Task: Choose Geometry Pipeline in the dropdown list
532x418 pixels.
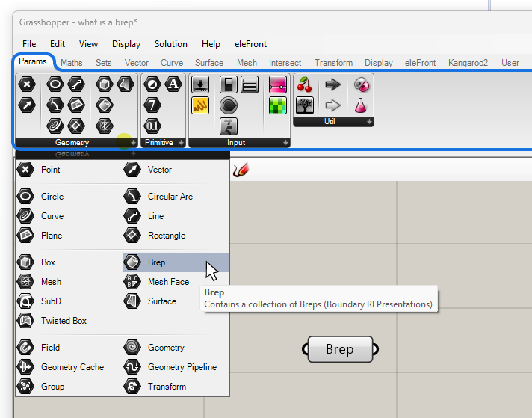Action: (x=176, y=366)
